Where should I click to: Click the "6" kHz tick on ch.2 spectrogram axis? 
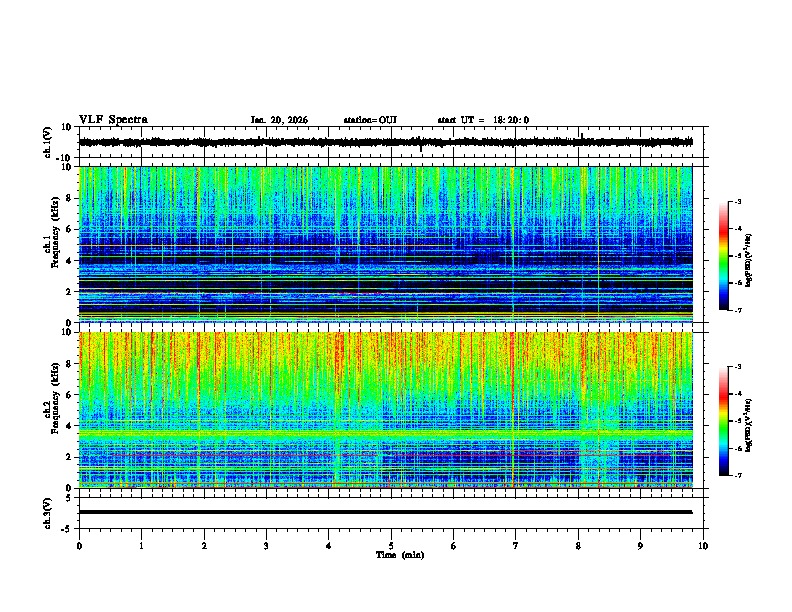[x=69, y=394]
